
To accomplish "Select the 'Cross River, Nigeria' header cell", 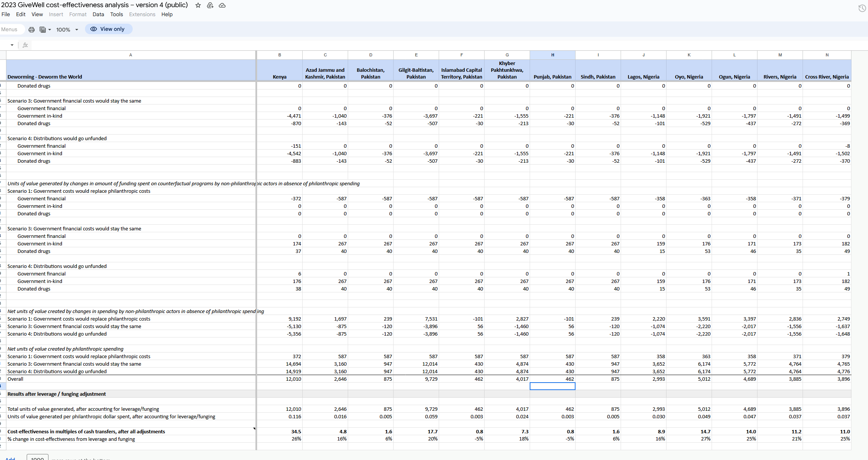I will (827, 70).
